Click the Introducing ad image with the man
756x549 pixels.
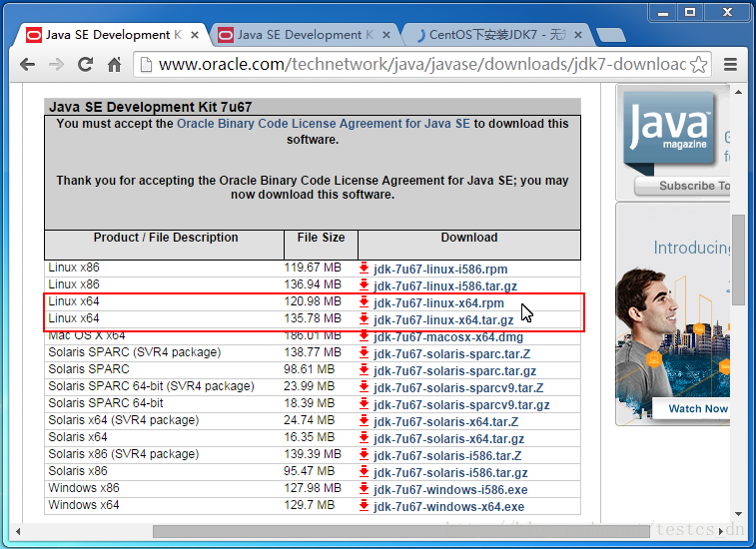tap(673, 314)
